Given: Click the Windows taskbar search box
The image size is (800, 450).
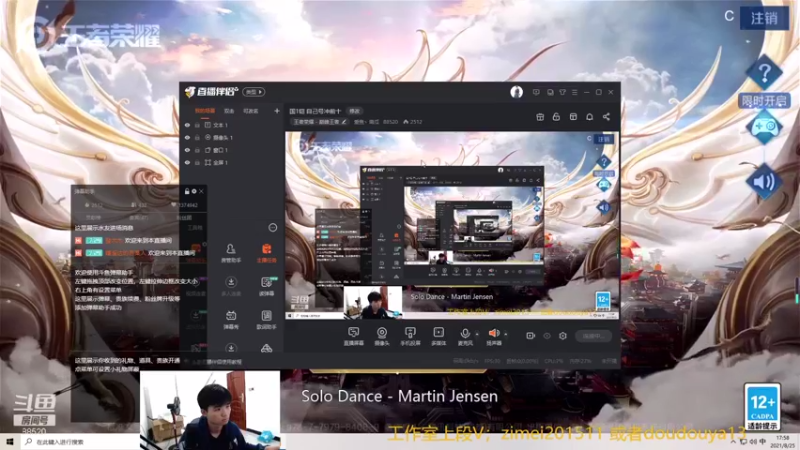Looking at the screenshot, I should pyautogui.click(x=82, y=442).
